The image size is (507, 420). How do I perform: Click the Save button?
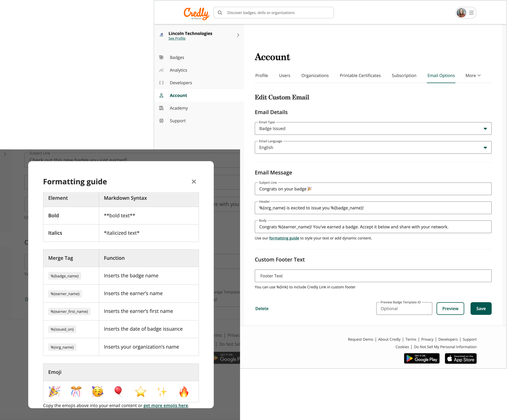pyautogui.click(x=481, y=308)
